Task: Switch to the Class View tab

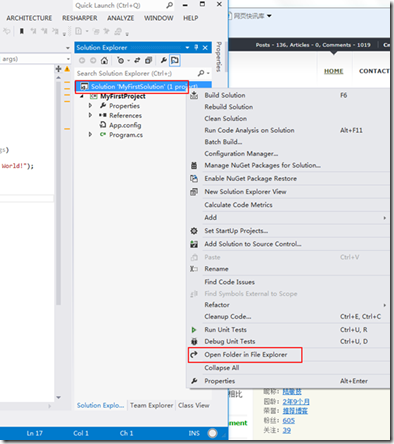Action: pos(194,405)
